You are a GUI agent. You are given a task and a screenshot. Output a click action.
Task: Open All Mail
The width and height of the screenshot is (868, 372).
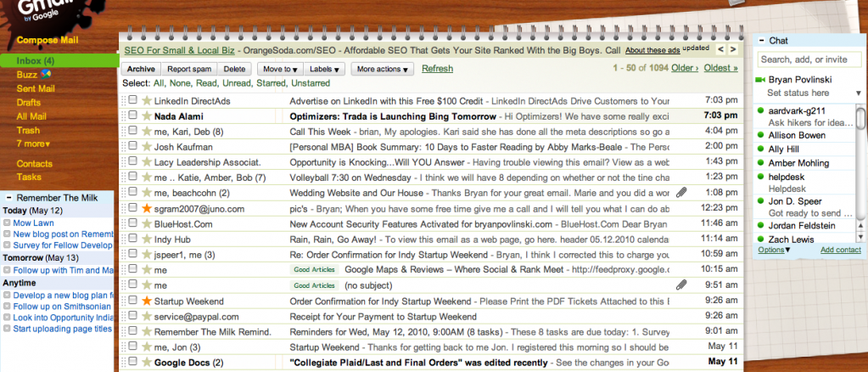[31, 116]
